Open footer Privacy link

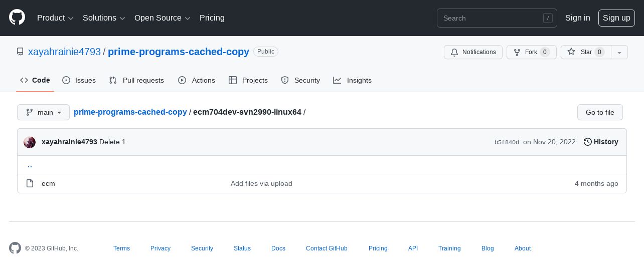tap(160, 248)
